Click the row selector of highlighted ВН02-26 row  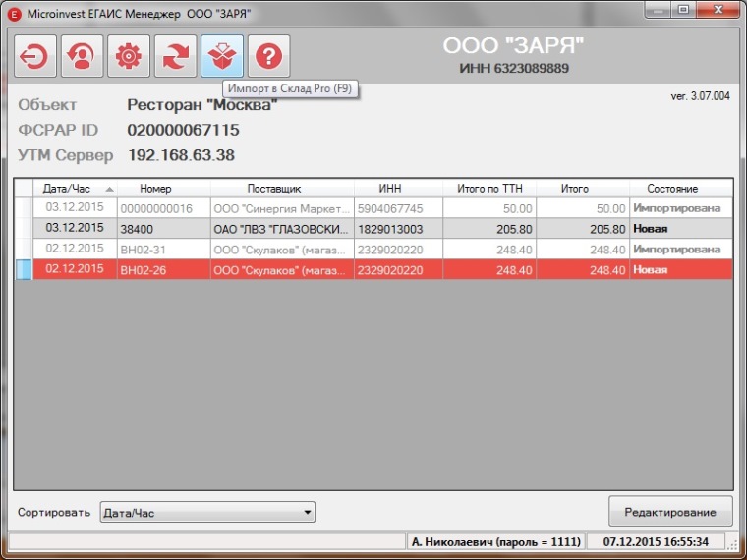tap(24, 269)
